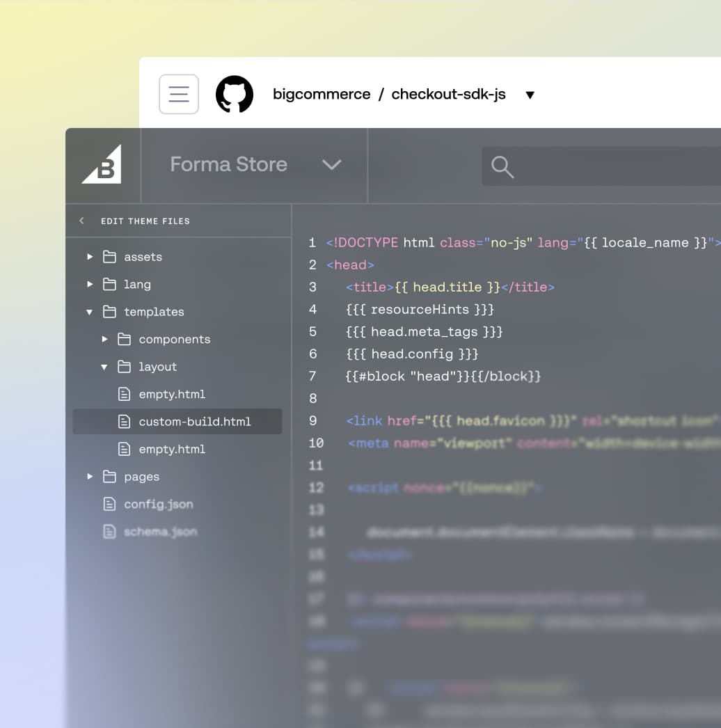This screenshot has width=721, height=728.
Task: Click line number 8 in the gutter
Action: point(313,398)
